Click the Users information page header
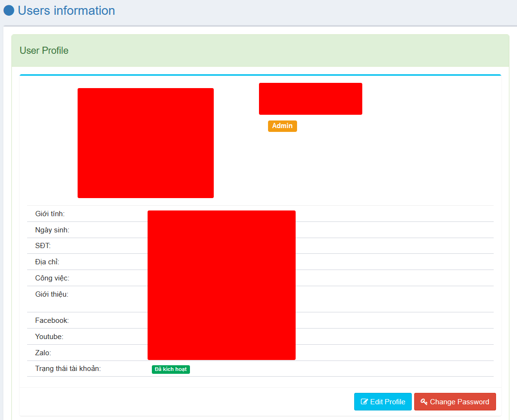The height and width of the screenshot is (420, 517). click(66, 10)
